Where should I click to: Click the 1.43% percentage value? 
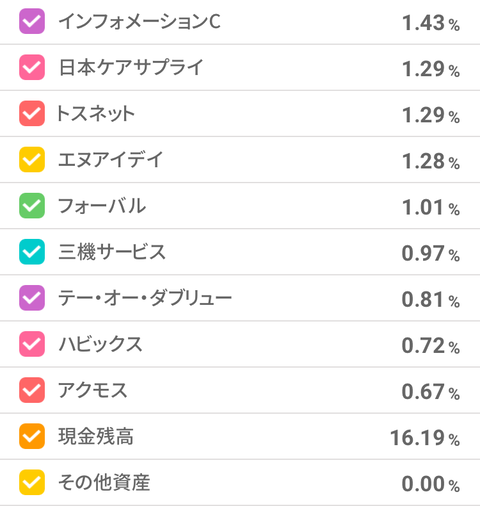[431, 23]
